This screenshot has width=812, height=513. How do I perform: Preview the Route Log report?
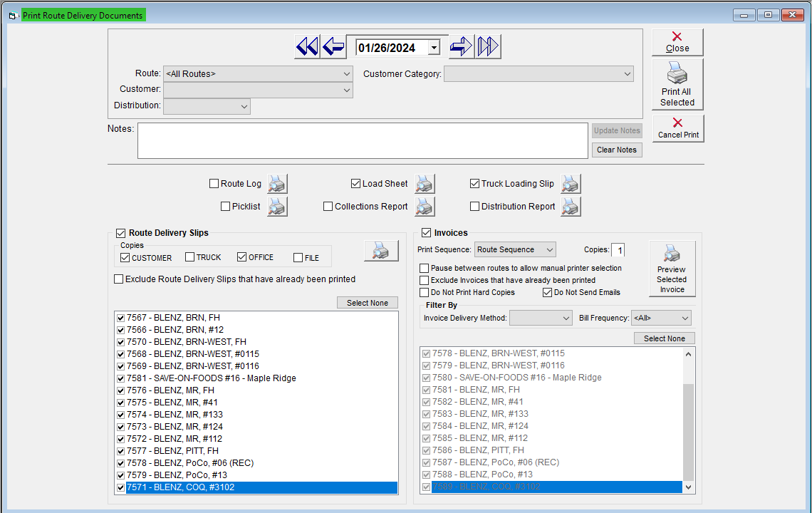coord(277,183)
